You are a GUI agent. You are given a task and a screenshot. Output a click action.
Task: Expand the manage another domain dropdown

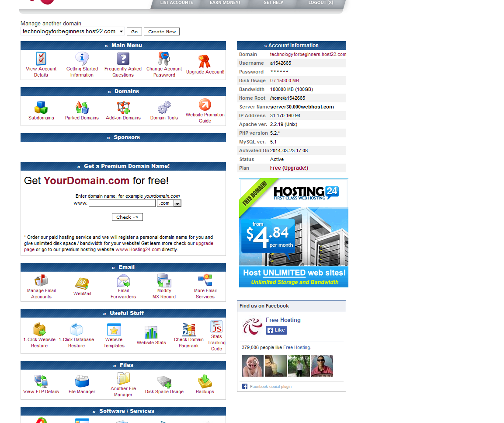click(73, 31)
